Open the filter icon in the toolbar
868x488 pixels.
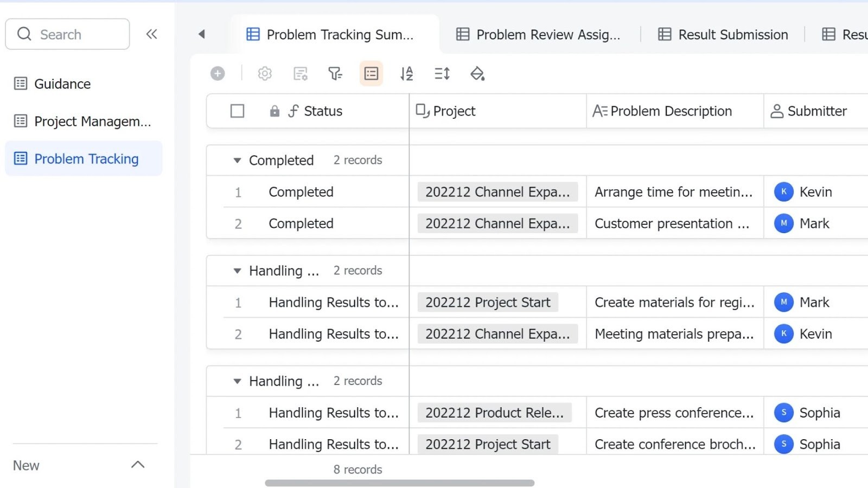click(336, 73)
